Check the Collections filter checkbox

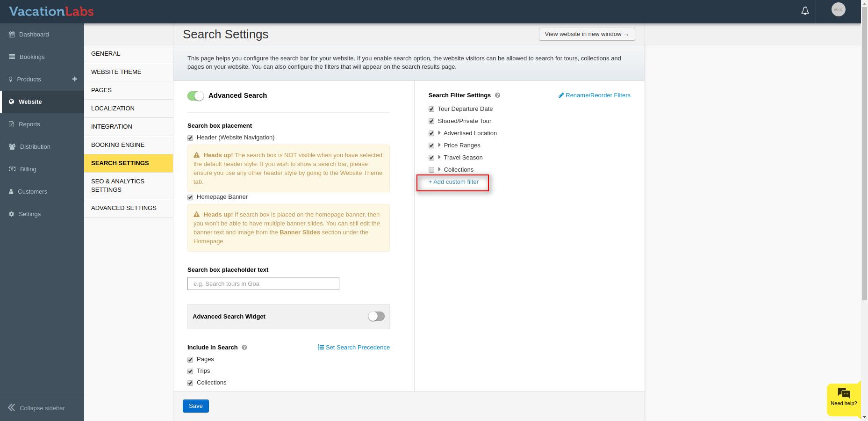point(431,170)
